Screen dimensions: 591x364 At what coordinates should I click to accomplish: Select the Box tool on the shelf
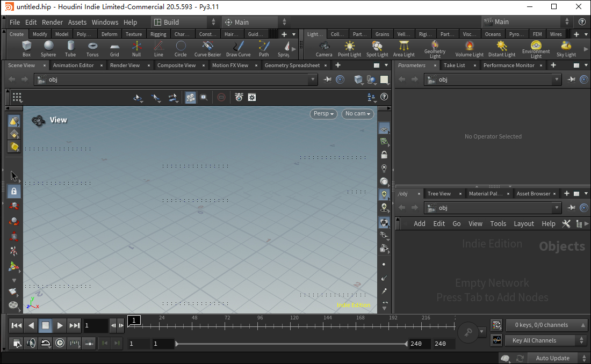point(26,48)
